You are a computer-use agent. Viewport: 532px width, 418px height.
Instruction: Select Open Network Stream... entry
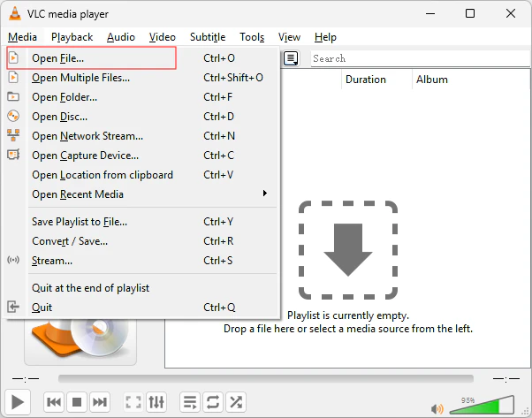coord(141,135)
